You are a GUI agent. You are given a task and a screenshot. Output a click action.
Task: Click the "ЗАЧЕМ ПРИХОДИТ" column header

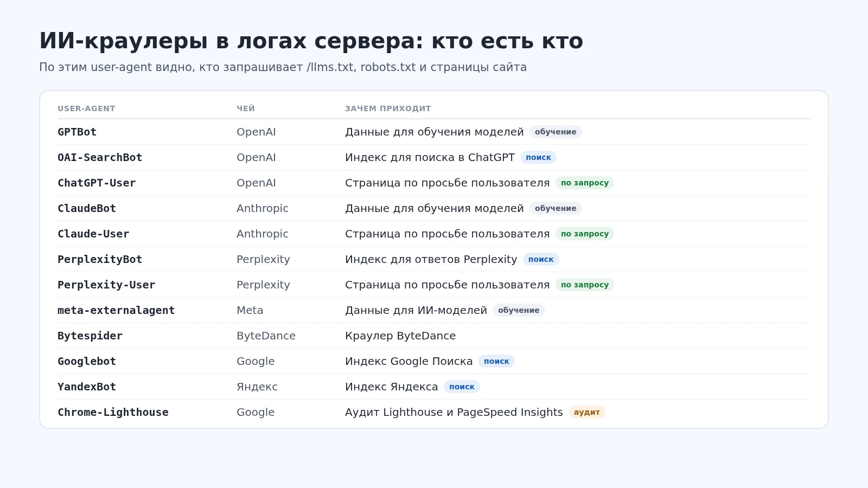point(388,108)
